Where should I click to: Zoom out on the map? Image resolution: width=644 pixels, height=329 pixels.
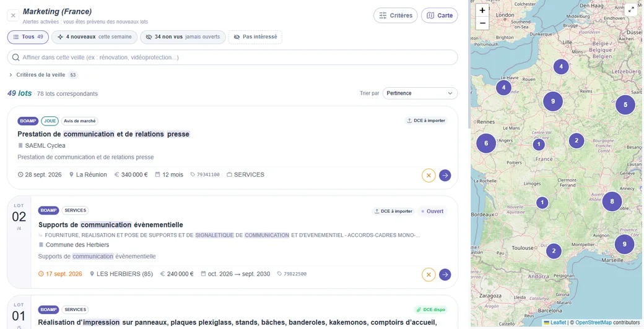(x=482, y=23)
